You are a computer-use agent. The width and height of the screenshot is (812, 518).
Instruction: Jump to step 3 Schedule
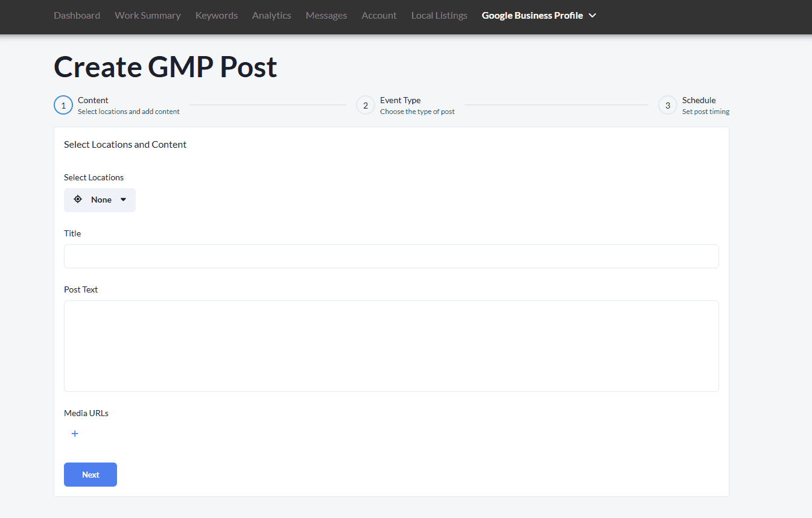pos(668,106)
